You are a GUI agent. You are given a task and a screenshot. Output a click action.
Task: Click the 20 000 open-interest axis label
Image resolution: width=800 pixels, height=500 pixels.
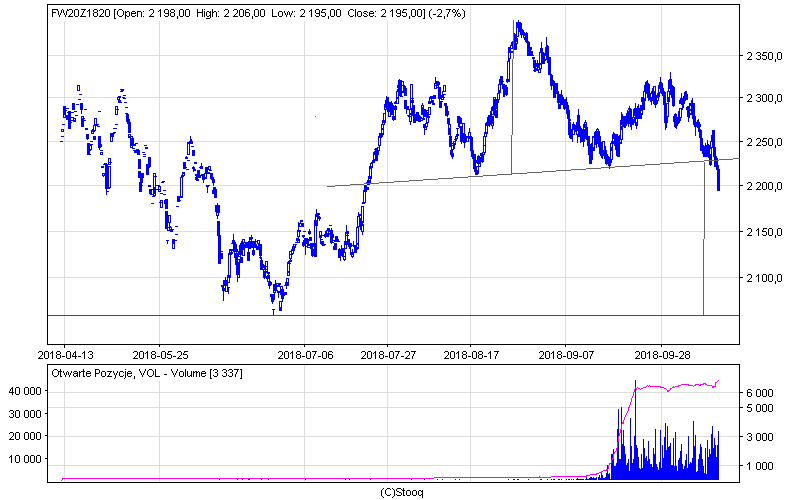click(25, 436)
